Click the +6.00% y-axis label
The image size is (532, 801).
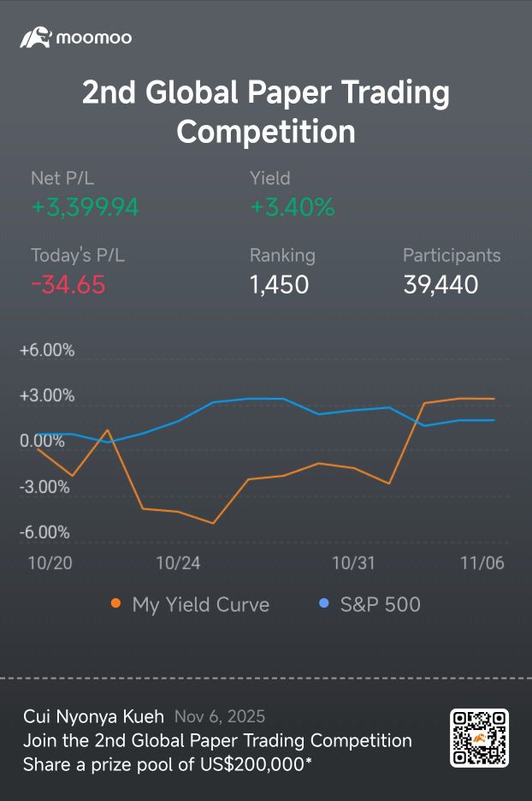tap(47, 350)
